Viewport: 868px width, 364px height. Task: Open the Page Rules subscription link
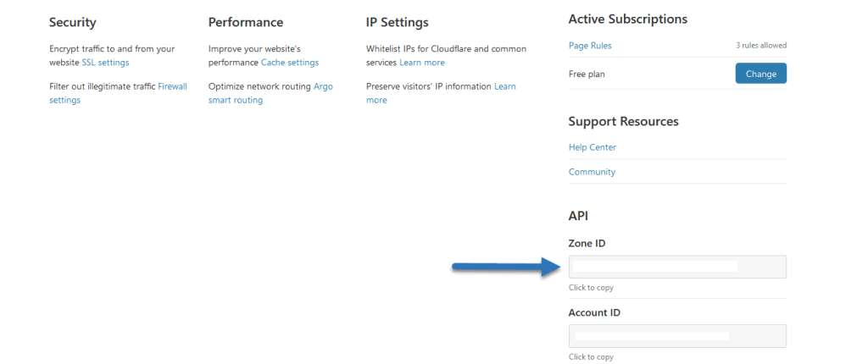click(590, 46)
